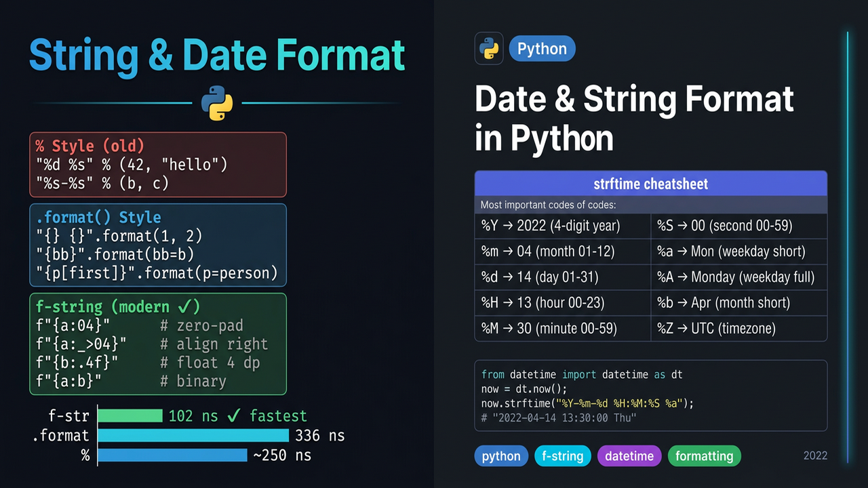Open the 'python' tag
868x488 pixels.
(x=501, y=456)
